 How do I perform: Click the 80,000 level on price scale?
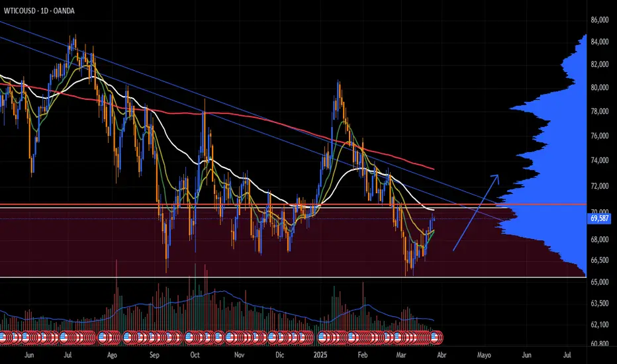tap(598, 87)
